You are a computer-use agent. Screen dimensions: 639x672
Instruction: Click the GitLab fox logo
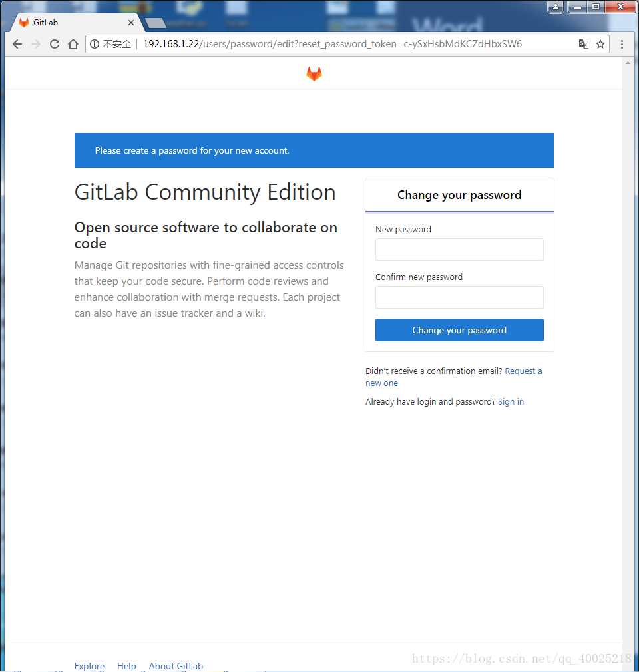[x=314, y=73]
